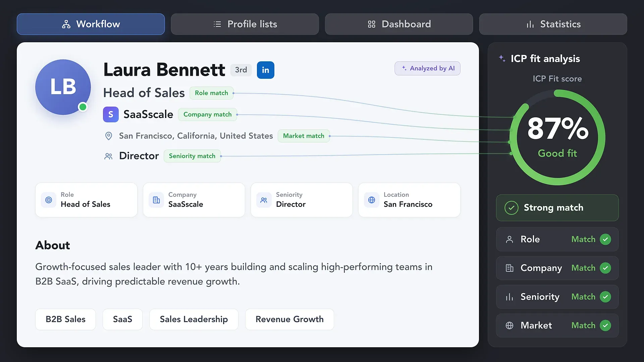Open the Dashboard tab
The height and width of the screenshot is (362, 644).
(x=399, y=24)
